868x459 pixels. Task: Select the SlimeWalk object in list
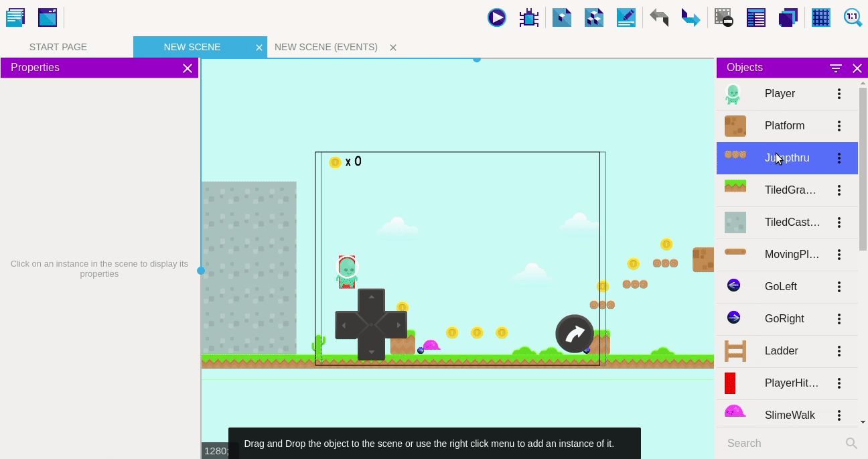click(x=789, y=415)
